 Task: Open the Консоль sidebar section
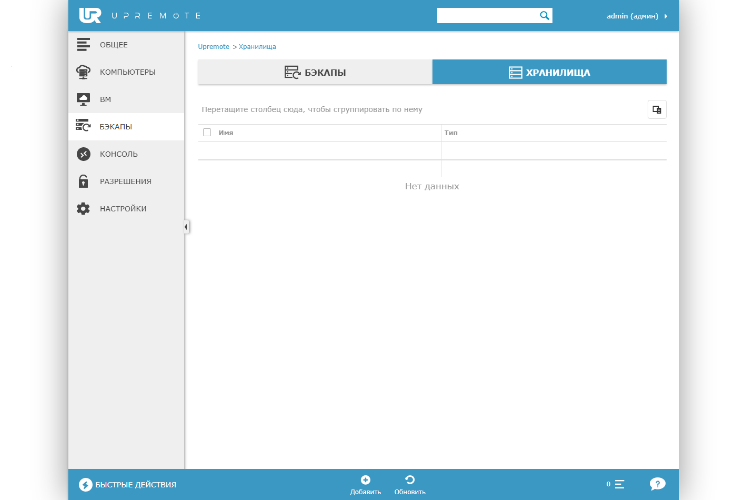coord(118,154)
